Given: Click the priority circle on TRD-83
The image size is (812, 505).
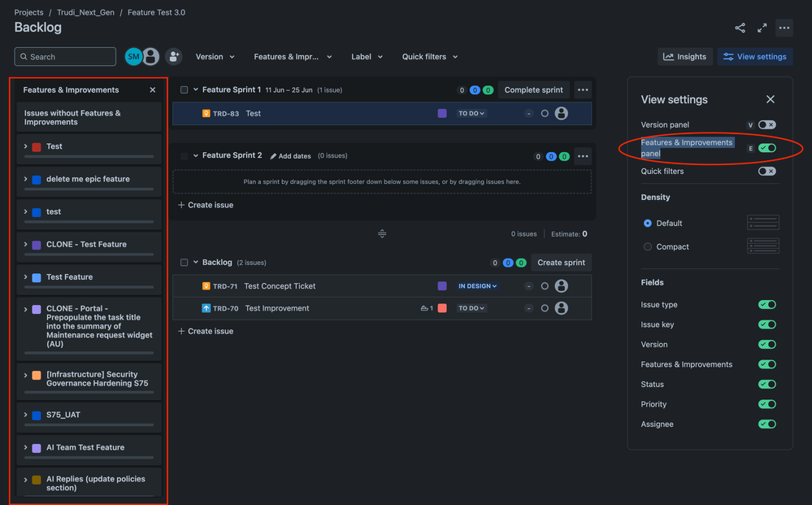Looking at the screenshot, I should tap(545, 113).
